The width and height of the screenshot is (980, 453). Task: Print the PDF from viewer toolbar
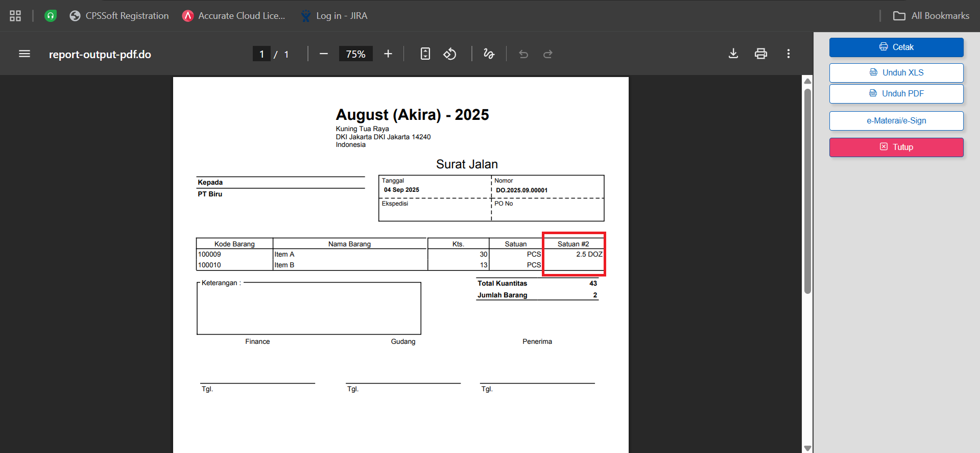(761, 54)
